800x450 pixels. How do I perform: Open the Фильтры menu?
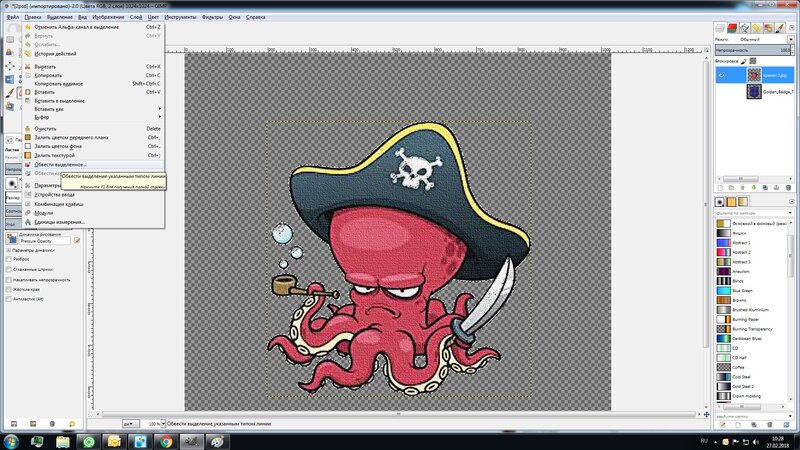click(x=212, y=17)
